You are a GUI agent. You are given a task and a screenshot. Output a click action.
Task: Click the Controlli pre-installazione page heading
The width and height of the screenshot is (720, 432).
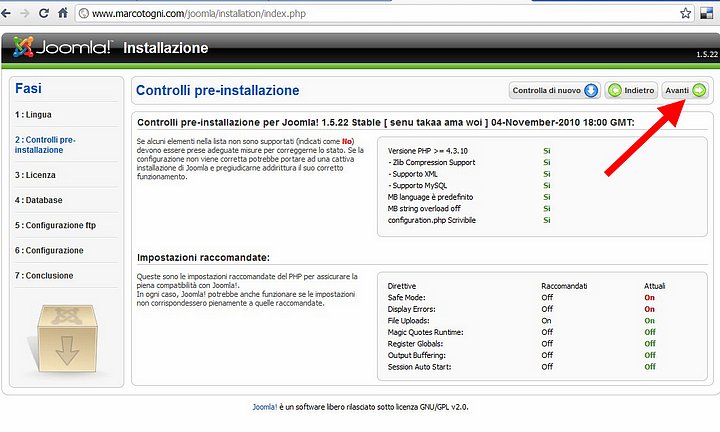tap(217, 90)
